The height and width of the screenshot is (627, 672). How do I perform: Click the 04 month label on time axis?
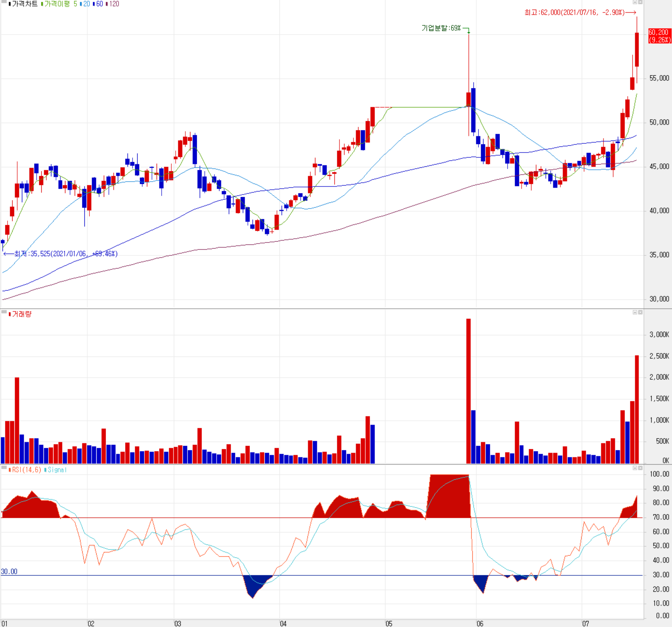point(283,623)
